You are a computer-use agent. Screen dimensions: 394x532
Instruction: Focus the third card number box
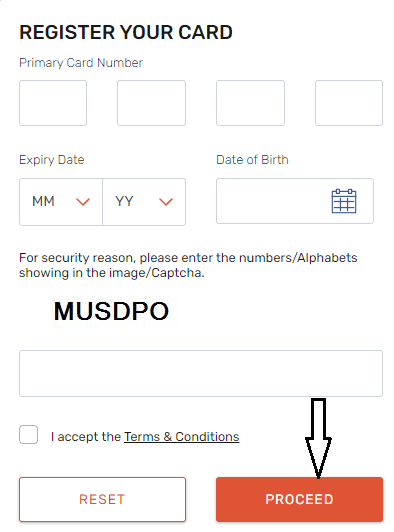250,103
